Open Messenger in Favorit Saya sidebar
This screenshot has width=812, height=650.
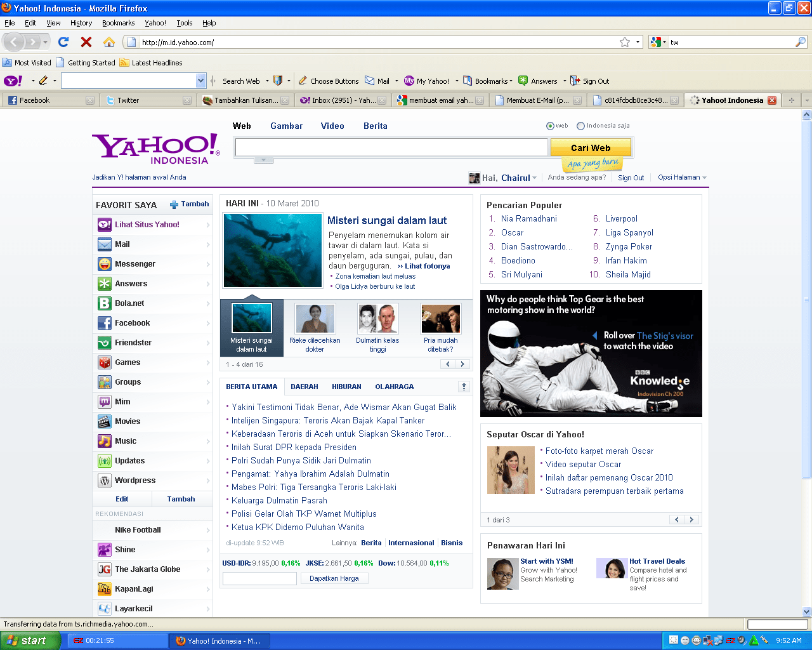(152, 264)
